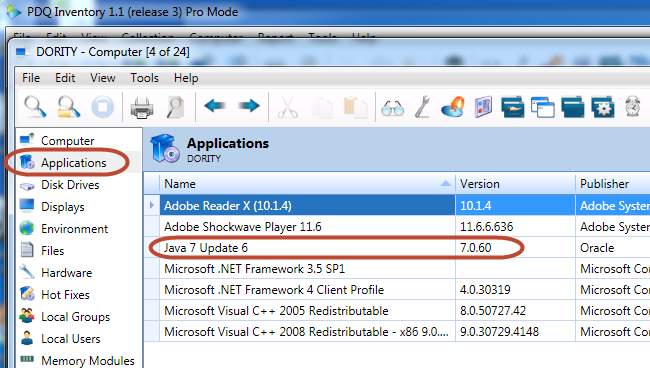This screenshot has height=368, width=650.
Task: Click the wrench tool icon
Action: (423, 107)
